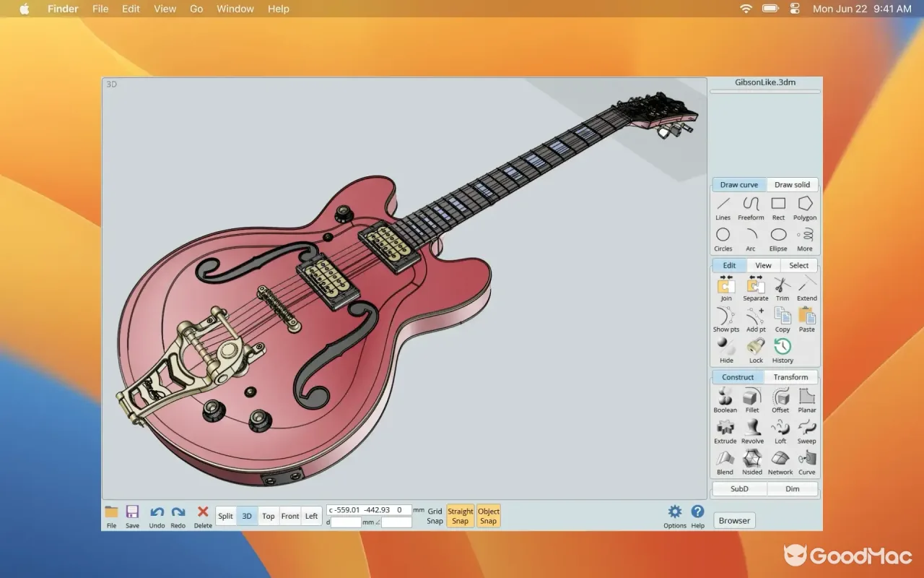Switch to Select tab
The width and height of the screenshot is (924, 578).
[x=799, y=265]
